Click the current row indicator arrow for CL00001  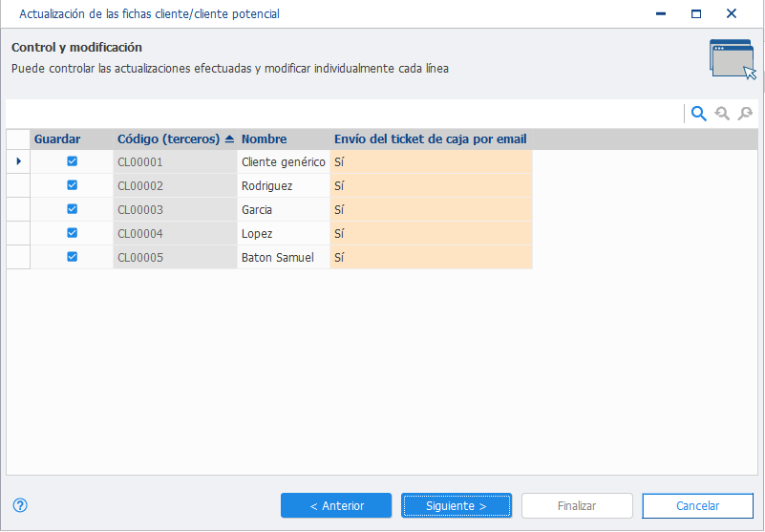(x=18, y=161)
